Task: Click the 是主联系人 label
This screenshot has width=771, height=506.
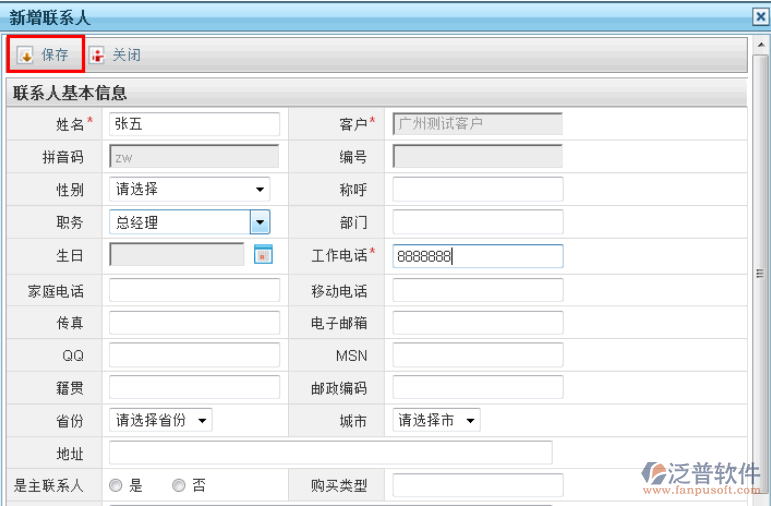Action: (48, 486)
